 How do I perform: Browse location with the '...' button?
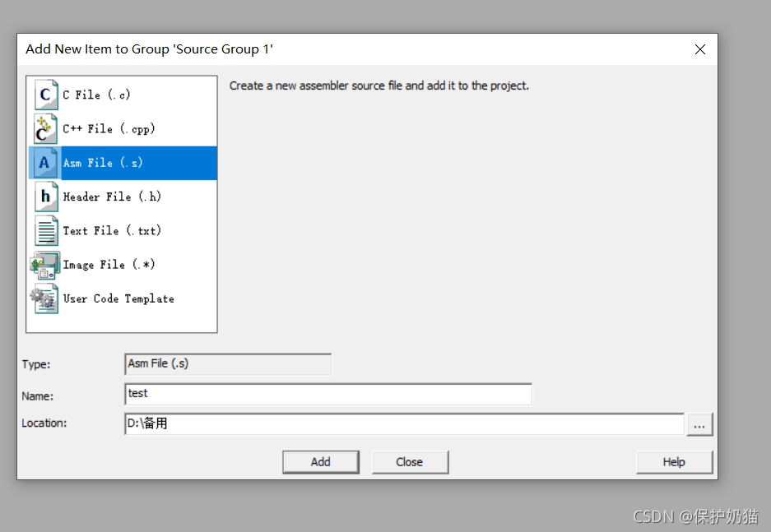coord(699,424)
